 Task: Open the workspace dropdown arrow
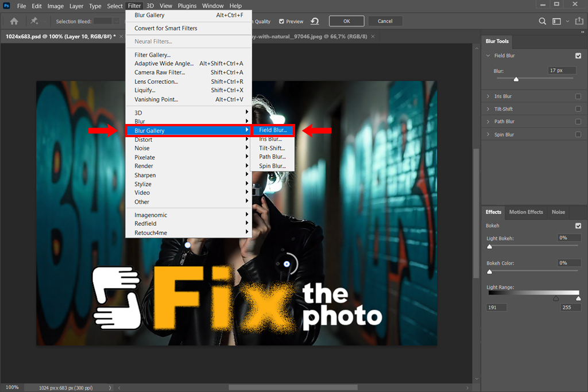(x=567, y=21)
